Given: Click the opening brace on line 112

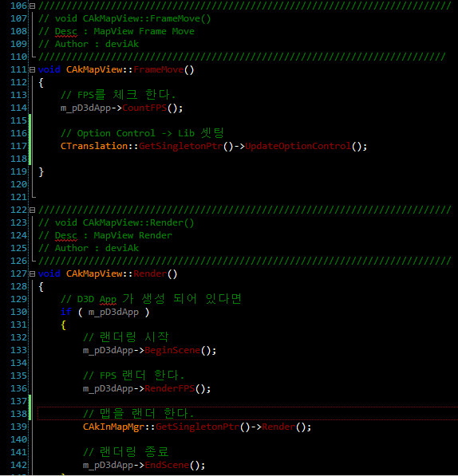Looking at the screenshot, I should point(41,83).
